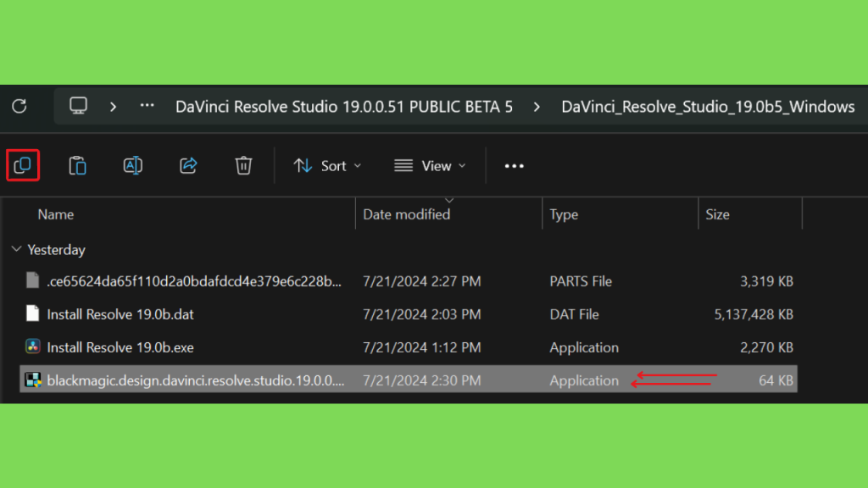Screen dimensions: 868x488
Task: Select the .ce65624da65f110d2a0b... PARTS file name
Action: pos(194,281)
